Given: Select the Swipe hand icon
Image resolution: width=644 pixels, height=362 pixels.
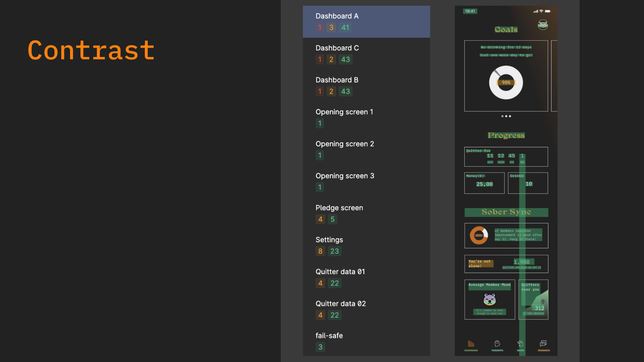Looking at the screenshot, I should pyautogui.click(x=520, y=344).
